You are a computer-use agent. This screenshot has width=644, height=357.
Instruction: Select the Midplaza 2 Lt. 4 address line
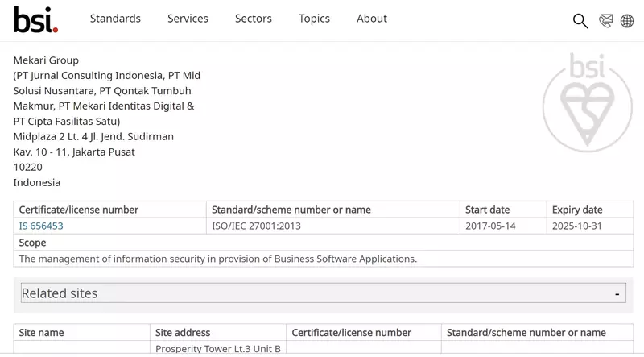click(x=93, y=136)
